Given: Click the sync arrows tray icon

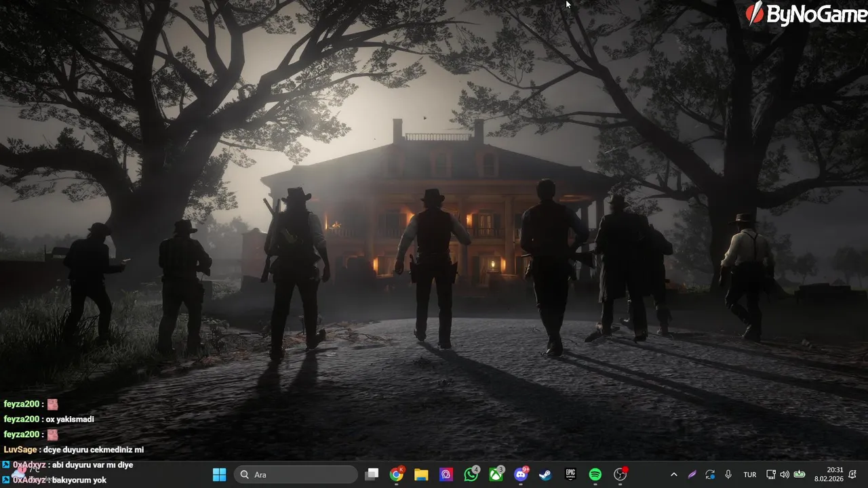Looking at the screenshot, I should (x=710, y=474).
